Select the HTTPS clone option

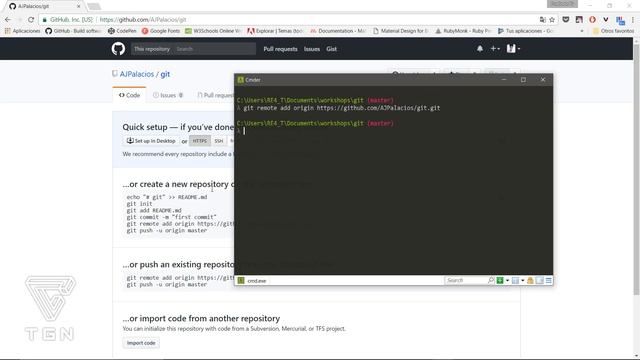click(x=200, y=141)
